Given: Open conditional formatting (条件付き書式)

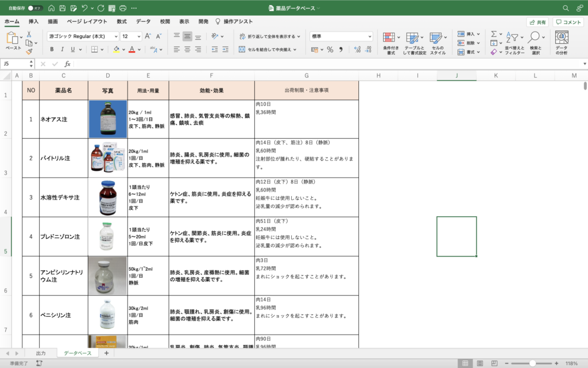Looking at the screenshot, I should 391,43.
